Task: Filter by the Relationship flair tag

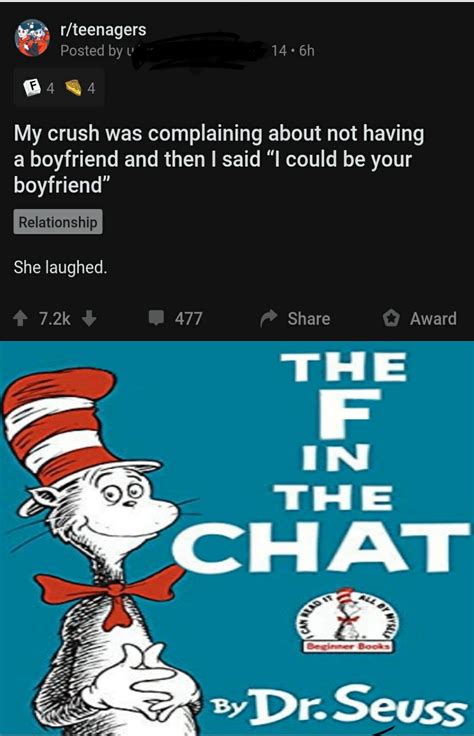Action: [x=58, y=222]
